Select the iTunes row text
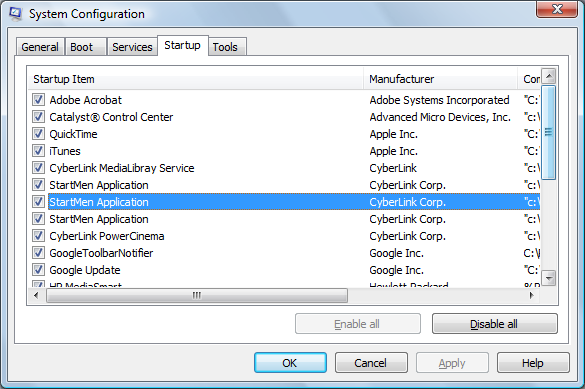This screenshot has height=389, width=585. pyautogui.click(x=65, y=151)
